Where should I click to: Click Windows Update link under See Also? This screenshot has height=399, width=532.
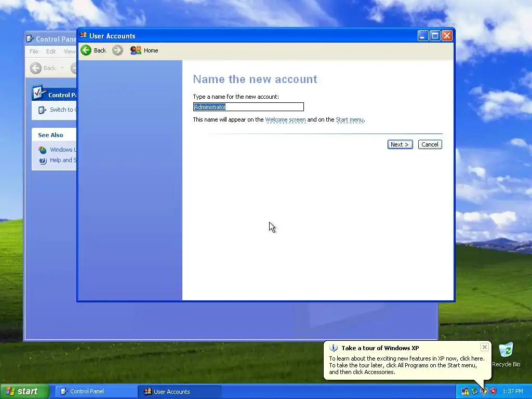(63, 150)
